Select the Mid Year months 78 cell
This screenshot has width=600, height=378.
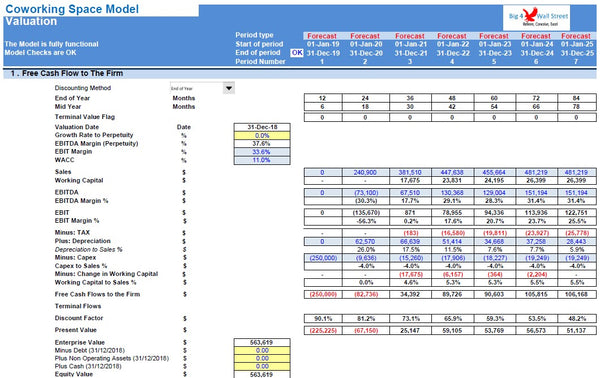(577, 107)
